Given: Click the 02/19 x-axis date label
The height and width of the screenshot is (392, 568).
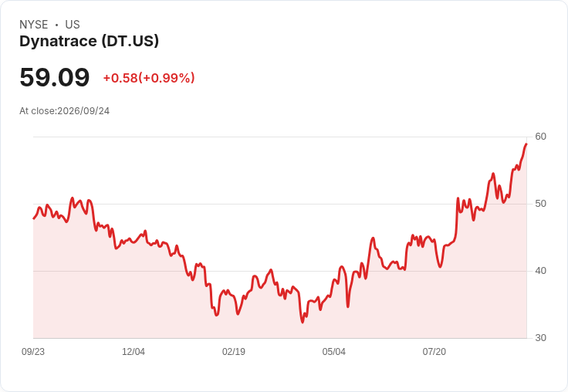Looking at the screenshot, I should point(234,351).
